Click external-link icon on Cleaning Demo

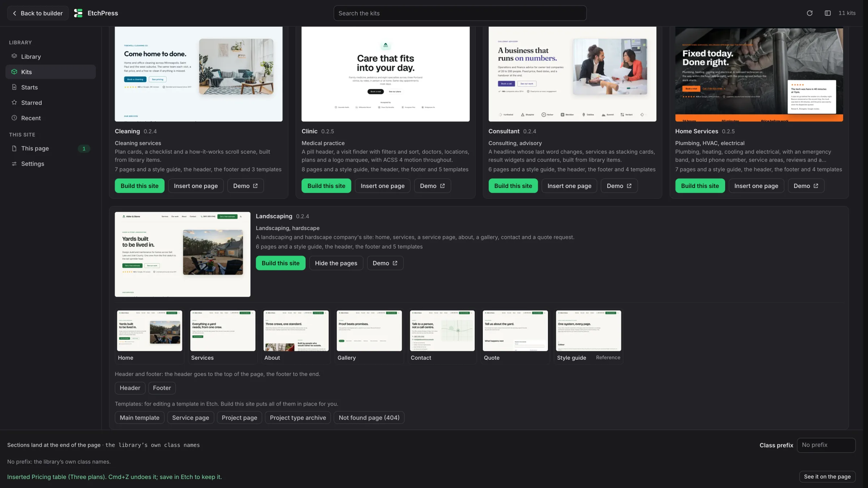pyautogui.click(x=255, y=186)
